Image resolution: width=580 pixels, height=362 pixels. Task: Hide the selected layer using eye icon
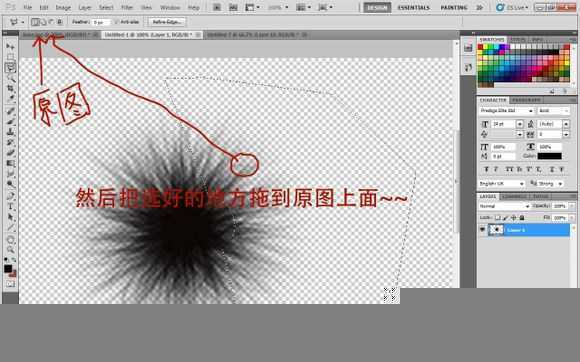(x=482, y=230)
